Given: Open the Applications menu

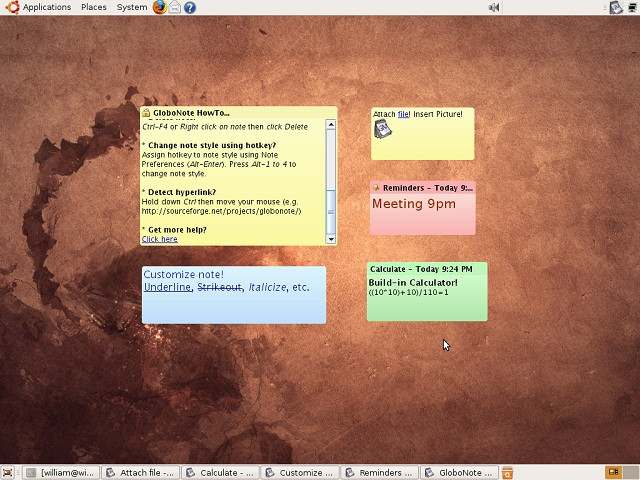Looking at the screenshot, I should coord(47,7).
